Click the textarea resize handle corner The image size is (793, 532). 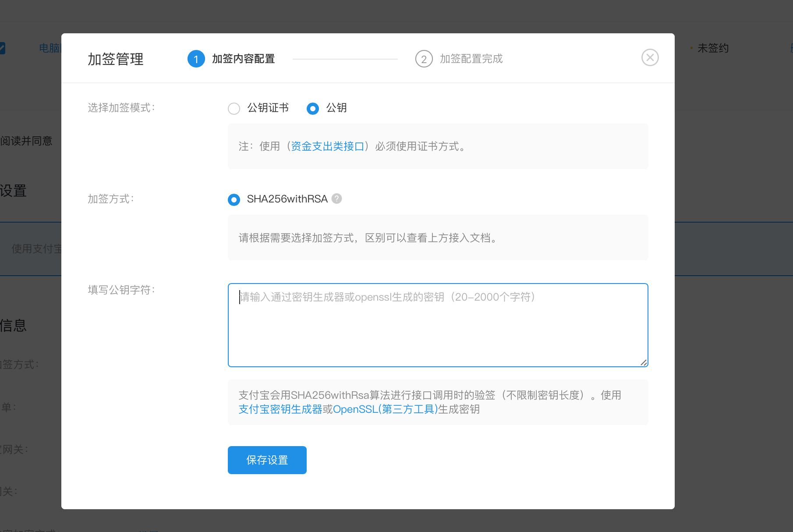tap(644, 363)
